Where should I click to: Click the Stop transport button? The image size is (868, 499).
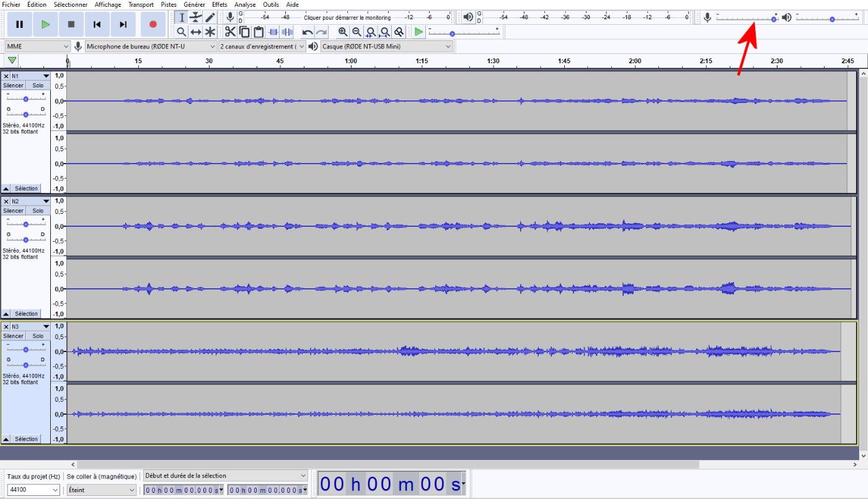click(x=71, y=24)
